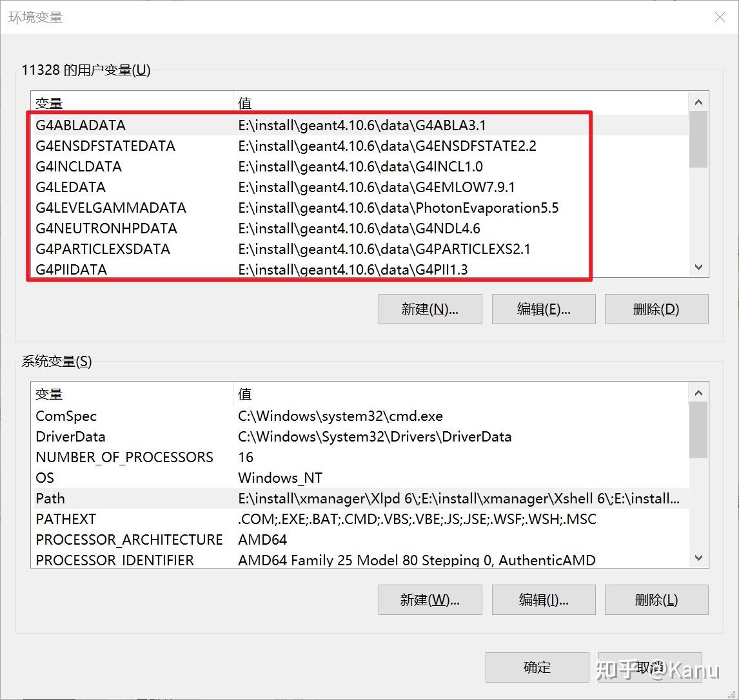Click the 确定 button to confirm

pyautogui.click(x=537, y=667)
